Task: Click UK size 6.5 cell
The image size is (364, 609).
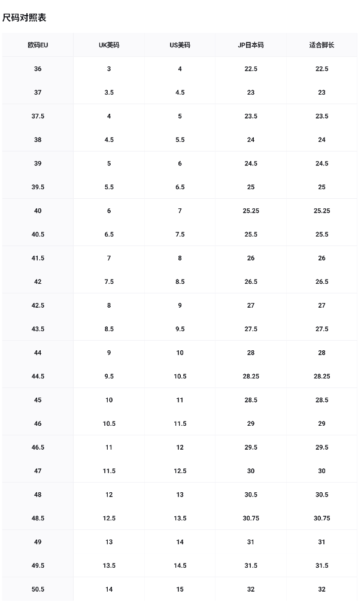Action: [109, 235]
